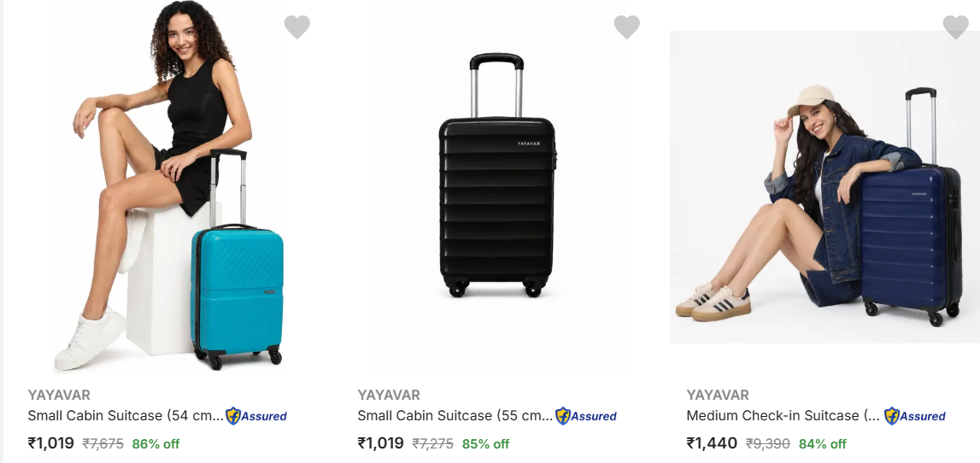Image resolution: width=980 pixels, height=463 pixels.
Task: Add turquoise cabin suitcase to wishlist
Action: 296,26
